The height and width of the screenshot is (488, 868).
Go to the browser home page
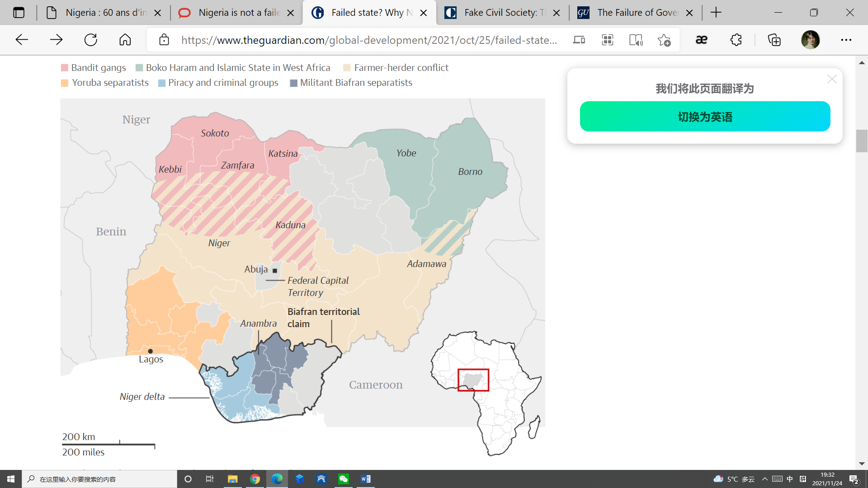point(125,40)
